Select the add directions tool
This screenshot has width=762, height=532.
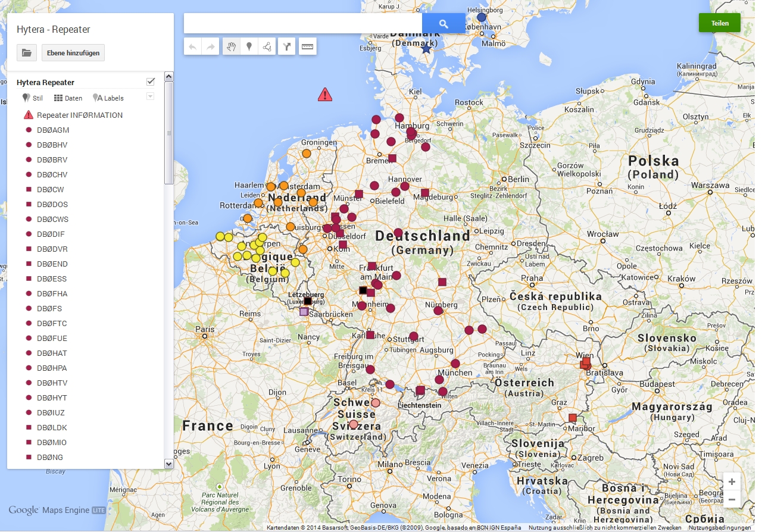pos(287,46)
